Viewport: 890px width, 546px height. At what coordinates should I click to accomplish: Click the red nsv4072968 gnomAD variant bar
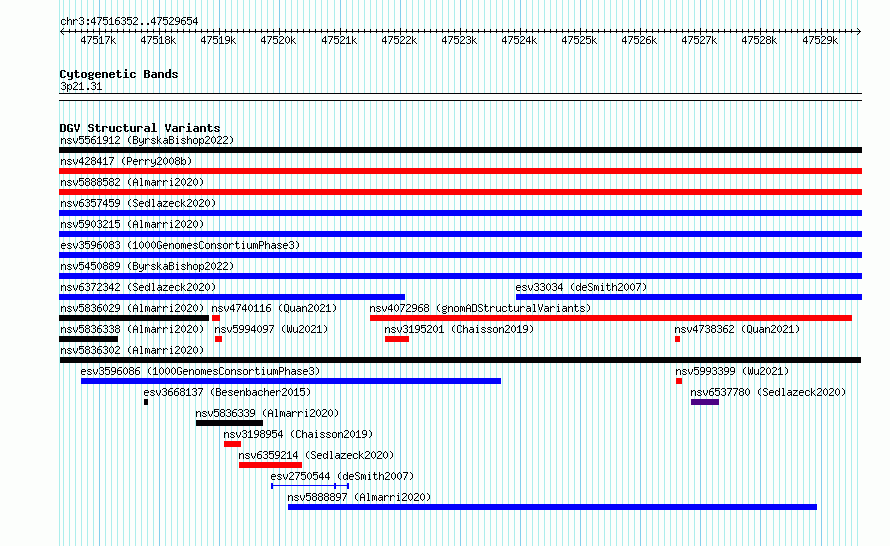point(611,318)
